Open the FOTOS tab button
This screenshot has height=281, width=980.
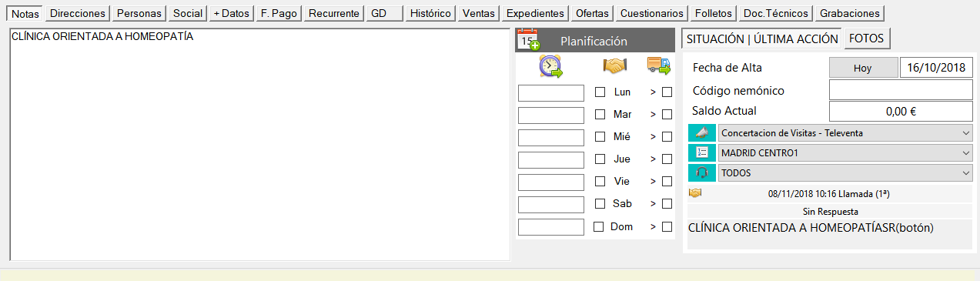[x=867, y=38]
